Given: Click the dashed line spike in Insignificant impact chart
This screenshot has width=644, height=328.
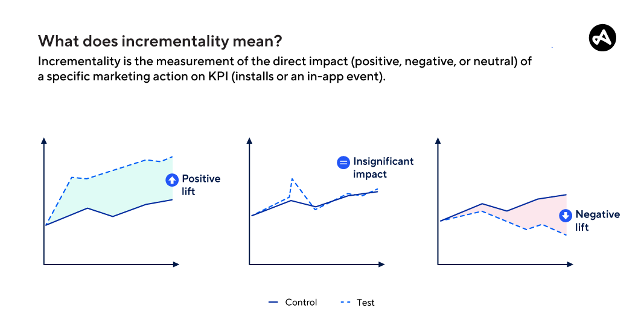Looking at the screenshot, I should click(x=292, y=179).
